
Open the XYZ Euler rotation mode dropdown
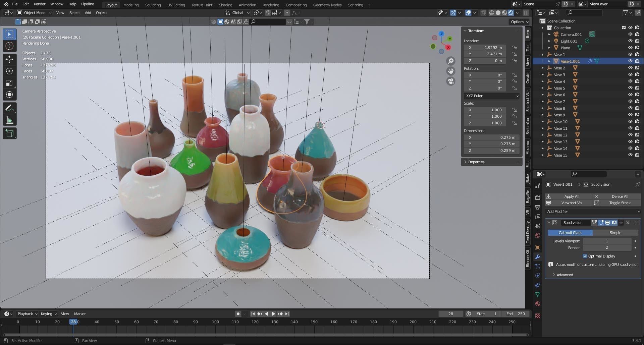pos(492,96)
